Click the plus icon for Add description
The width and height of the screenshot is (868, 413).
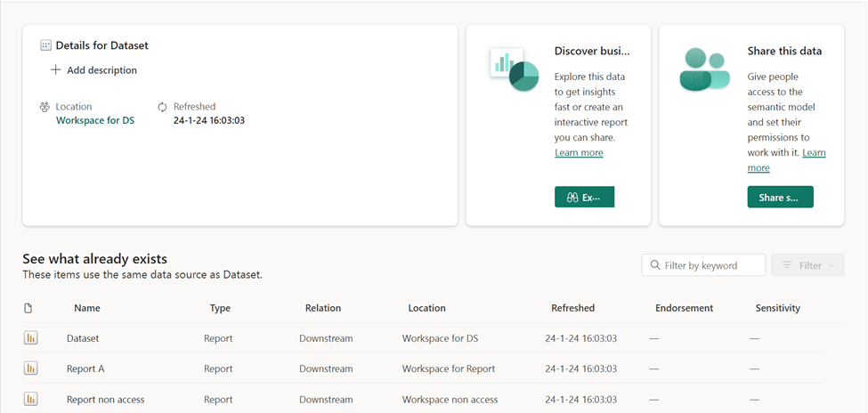[55, 70]
